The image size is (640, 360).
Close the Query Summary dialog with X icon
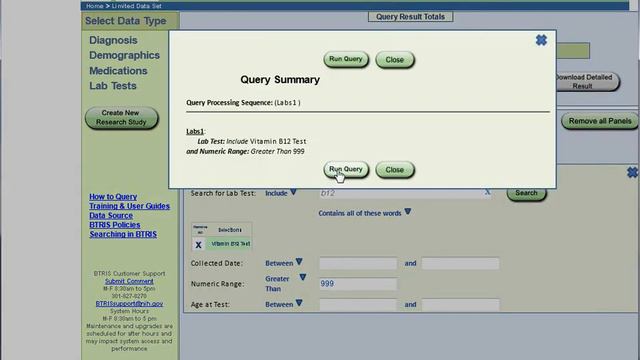tap(541, 40)
